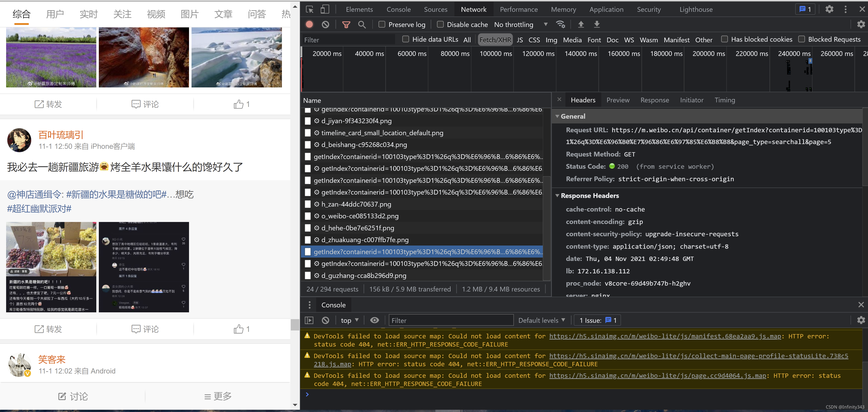868x412 pixels.
Task: Clear the console output
Action: click(325, 320)
